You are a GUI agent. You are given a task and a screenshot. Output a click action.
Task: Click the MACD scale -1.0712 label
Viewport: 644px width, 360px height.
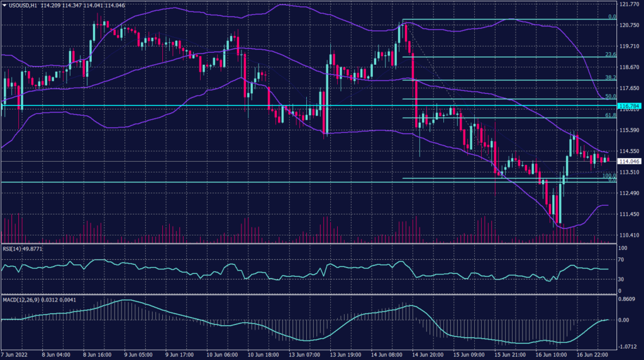[x=629, y=346]
